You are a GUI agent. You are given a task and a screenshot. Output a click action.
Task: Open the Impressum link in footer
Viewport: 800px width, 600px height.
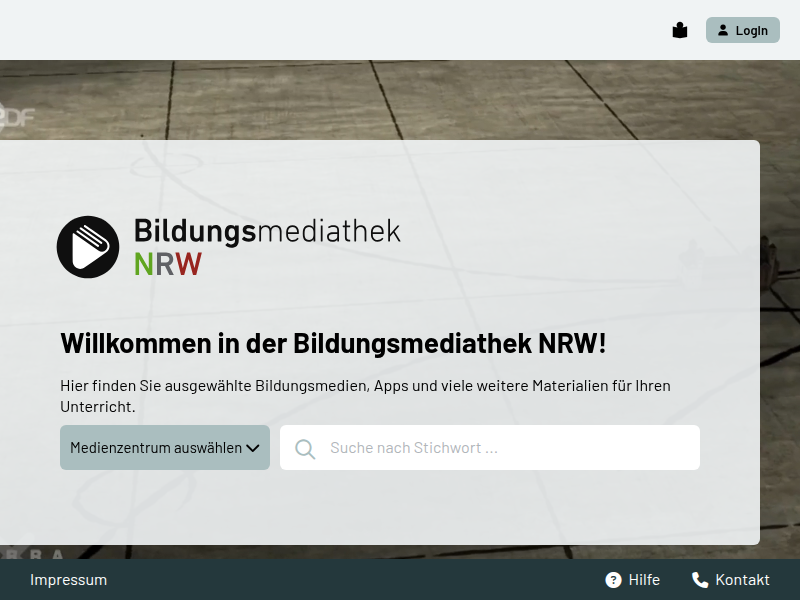tap(68, 580)
